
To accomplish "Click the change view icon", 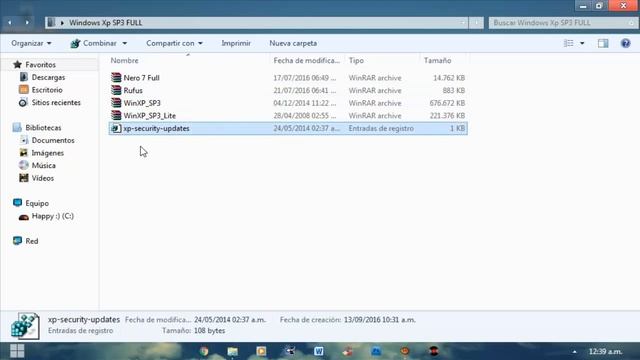I will pos(569,43).
